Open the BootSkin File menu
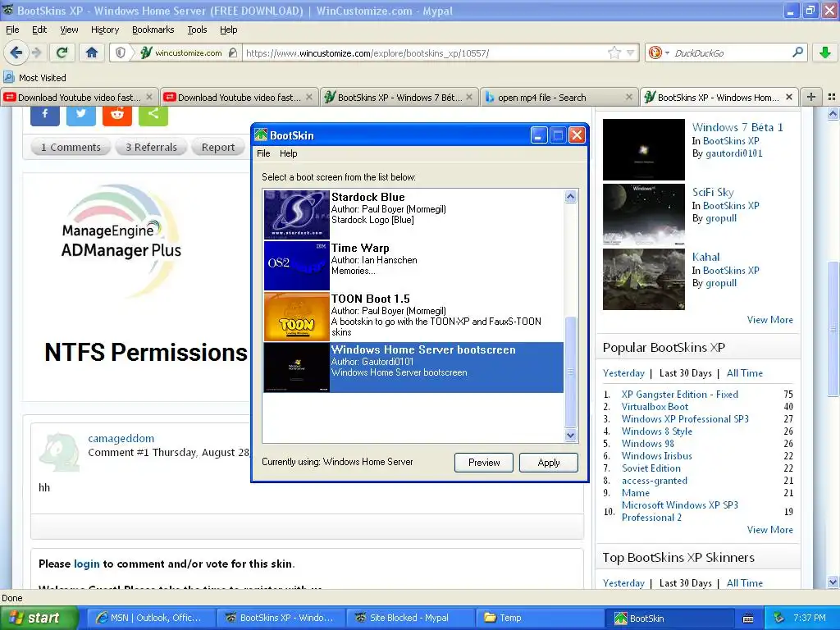 (263, 153)
